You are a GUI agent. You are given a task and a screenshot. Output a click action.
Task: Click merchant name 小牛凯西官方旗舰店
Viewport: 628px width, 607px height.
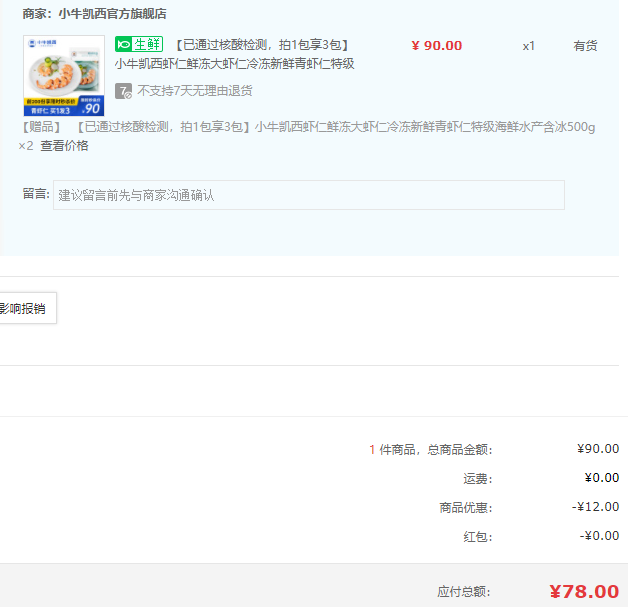[113, 14]
